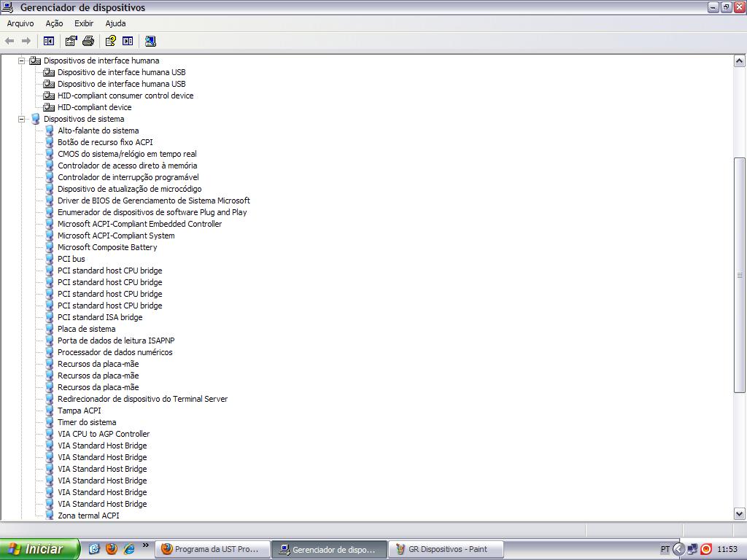Select Microsoft ACPI-Compliant System

click(116, 236)
